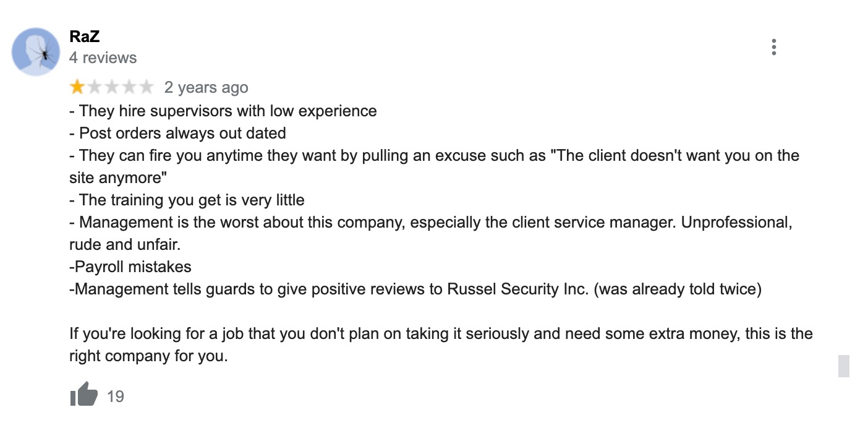Click the fourth gray rating star
Image resolution: width=868 pixels, height=428 pixels.
(129, 87)
